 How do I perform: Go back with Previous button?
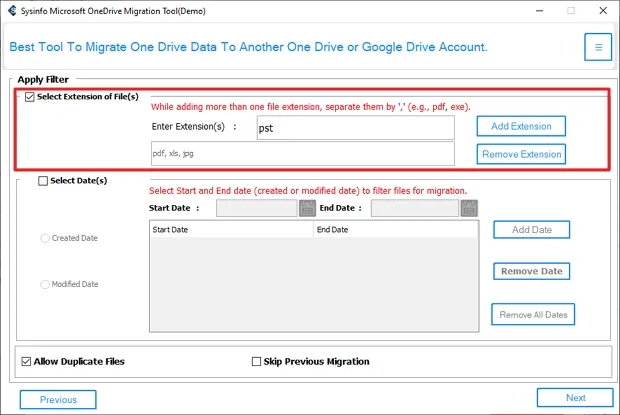point(58,399)
